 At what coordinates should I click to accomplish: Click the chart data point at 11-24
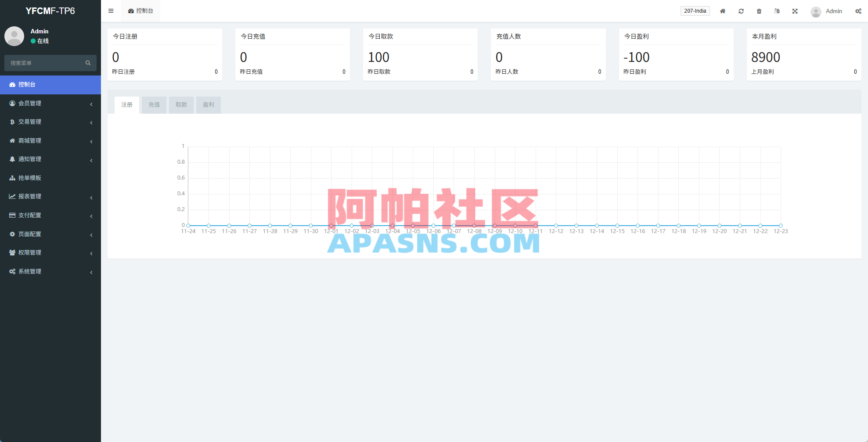click(188, 226)
